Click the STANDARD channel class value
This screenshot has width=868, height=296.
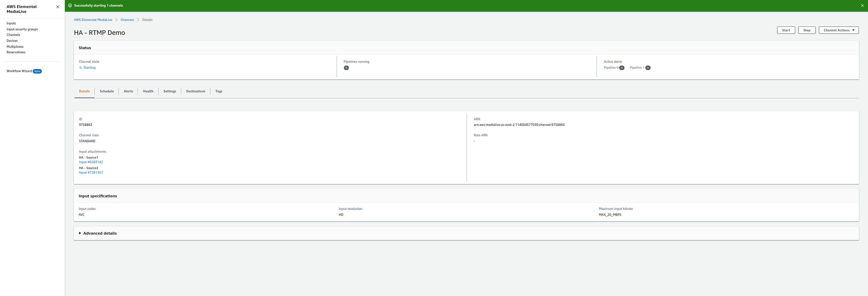pyautogui.click(x=87, y=141)
